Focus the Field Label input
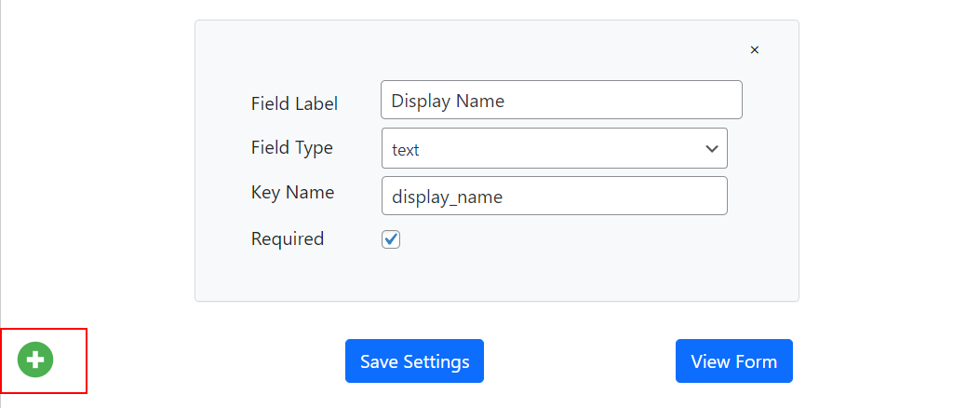The height and width of the screenshot is (408, 980). [x=561, y=100]
